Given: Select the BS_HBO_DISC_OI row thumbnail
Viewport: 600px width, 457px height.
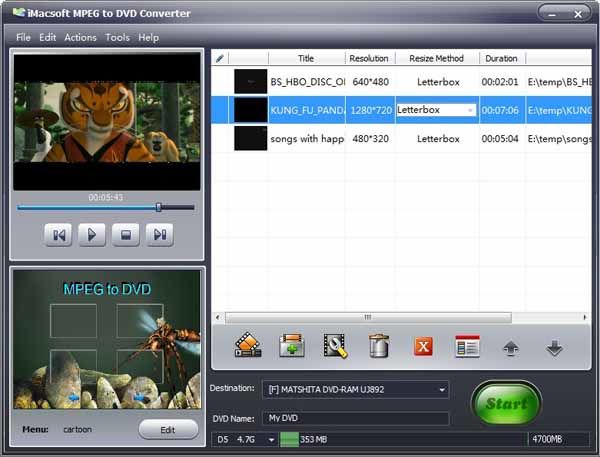Looking at the screenshot, I should click(x=251, y=82).
